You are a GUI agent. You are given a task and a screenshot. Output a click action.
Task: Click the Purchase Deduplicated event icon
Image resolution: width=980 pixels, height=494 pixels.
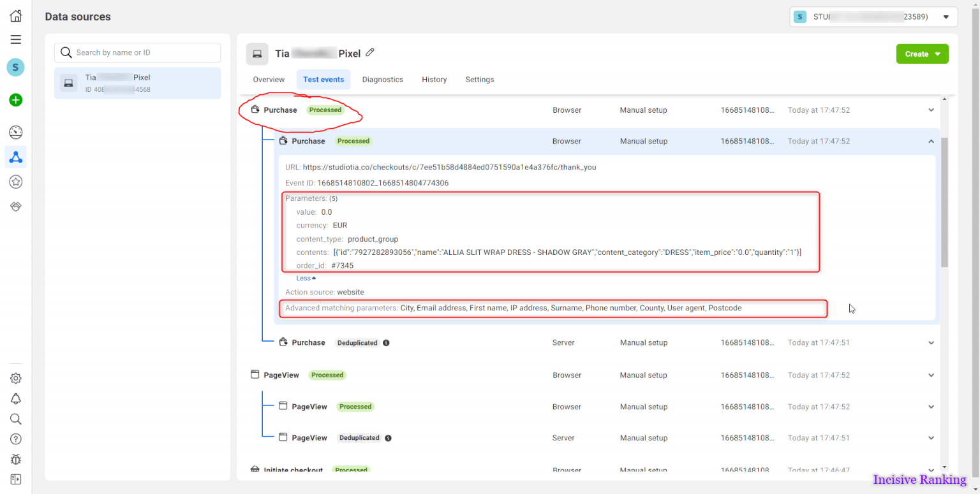pyautogui.click(x=283, y=342)
